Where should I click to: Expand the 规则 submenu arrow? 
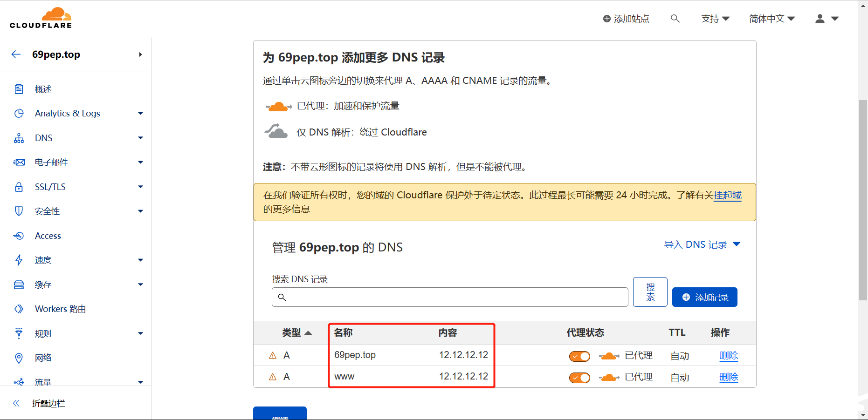click(140, 333)
